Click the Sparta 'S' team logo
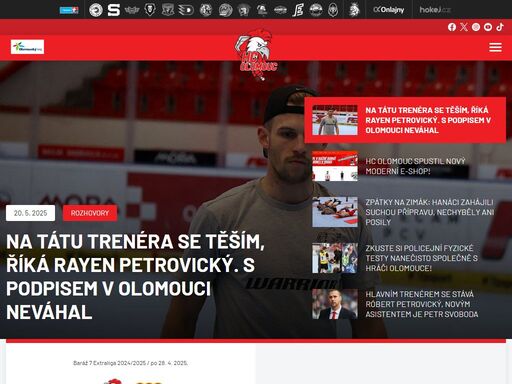This screenshot has width=512, height=384. pyautogui.click(x=114, y=10)
